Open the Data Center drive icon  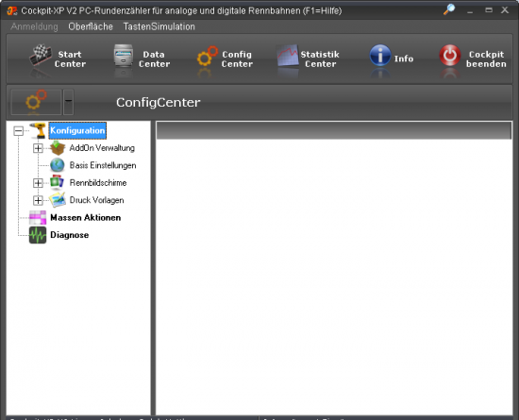[x=123, y=56]
